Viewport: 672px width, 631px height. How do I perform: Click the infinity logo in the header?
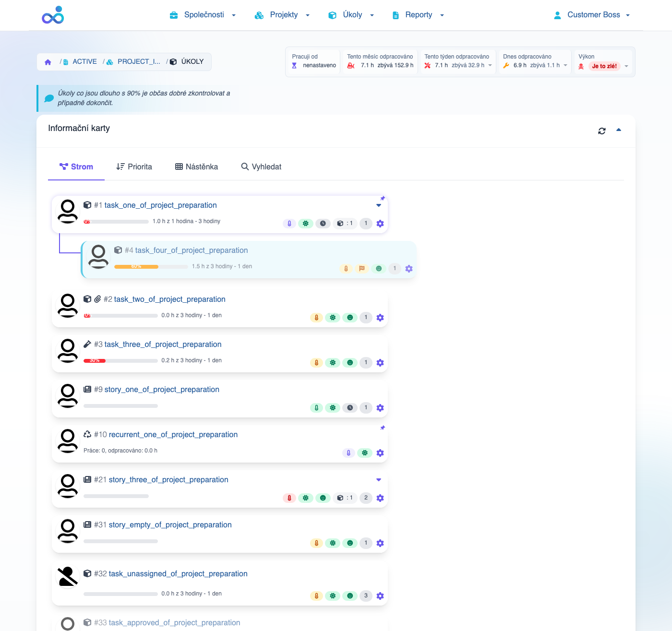[53, 15]
